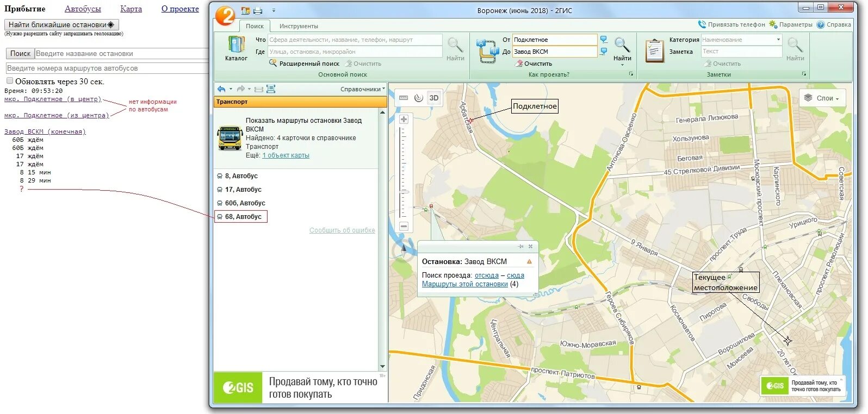Open Как проехать group dialog launcher
The image size is (868, 414).
(631, 74)
